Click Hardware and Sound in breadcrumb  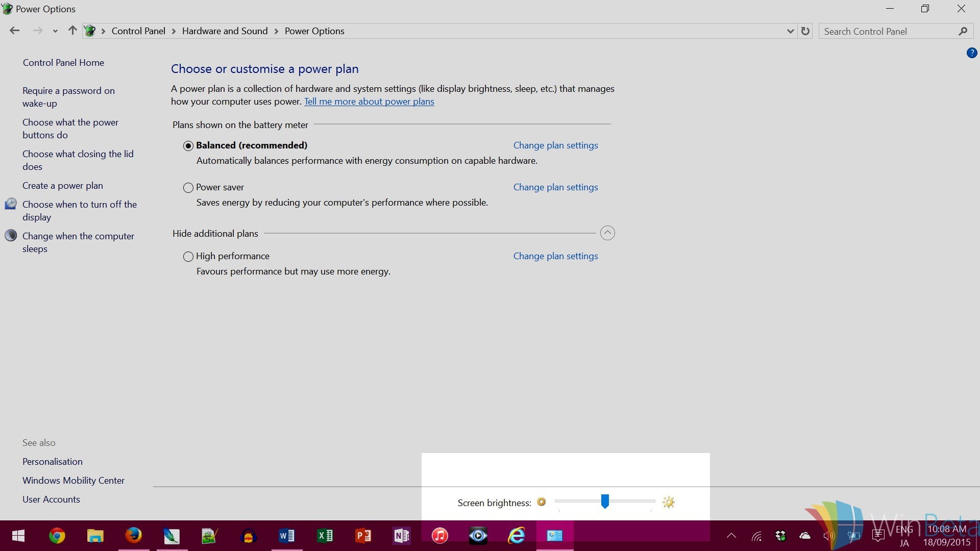[225, 31]
